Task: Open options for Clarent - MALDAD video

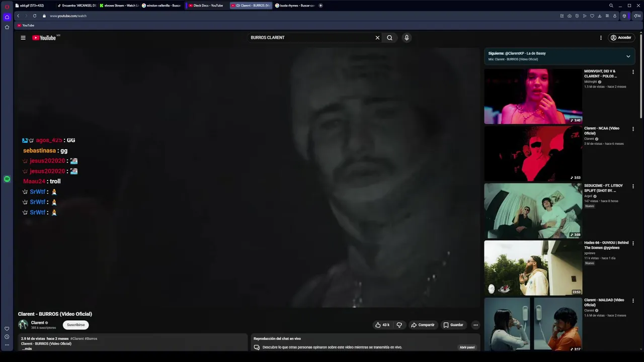Action: [633, 301]
